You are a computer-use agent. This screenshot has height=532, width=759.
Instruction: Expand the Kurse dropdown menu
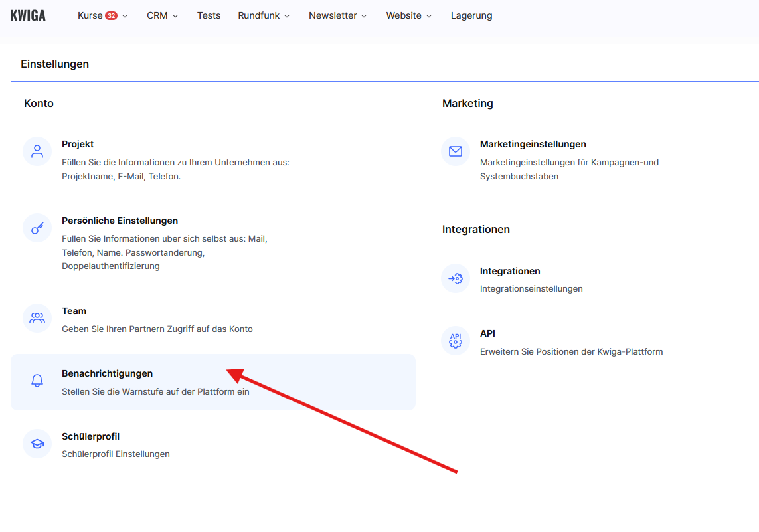(x=102, y=15)
